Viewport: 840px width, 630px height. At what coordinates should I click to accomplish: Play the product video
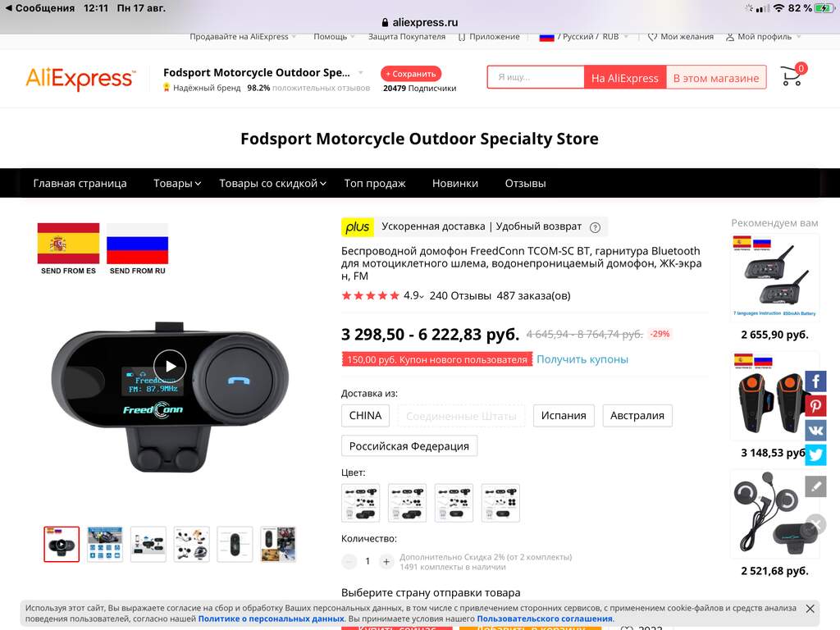(x=170, y=366)
